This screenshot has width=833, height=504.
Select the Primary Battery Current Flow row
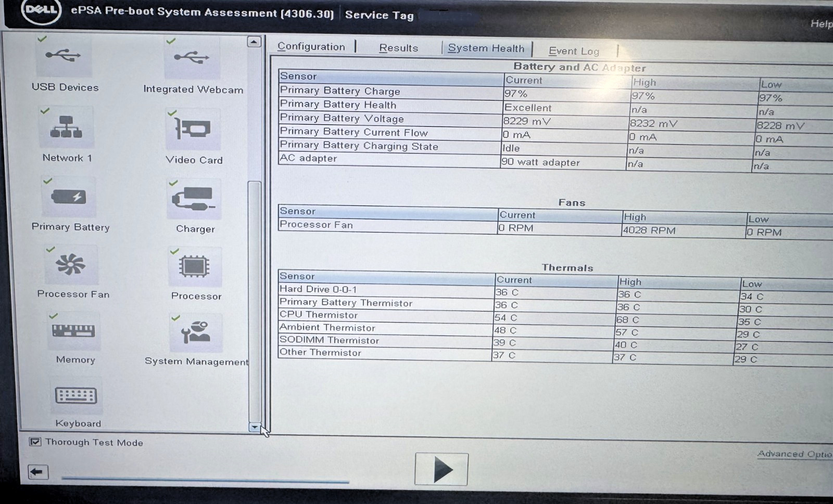click(x=556, y=135)
